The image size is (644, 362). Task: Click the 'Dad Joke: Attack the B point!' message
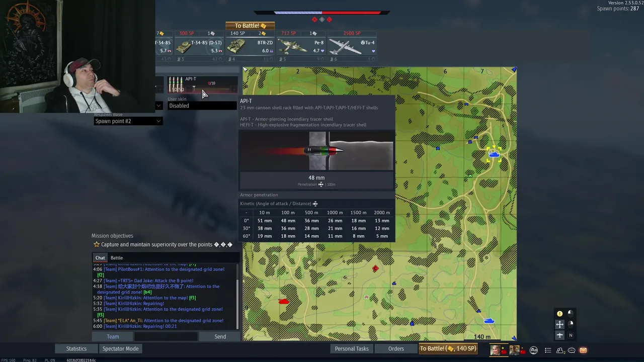(143, 281)
